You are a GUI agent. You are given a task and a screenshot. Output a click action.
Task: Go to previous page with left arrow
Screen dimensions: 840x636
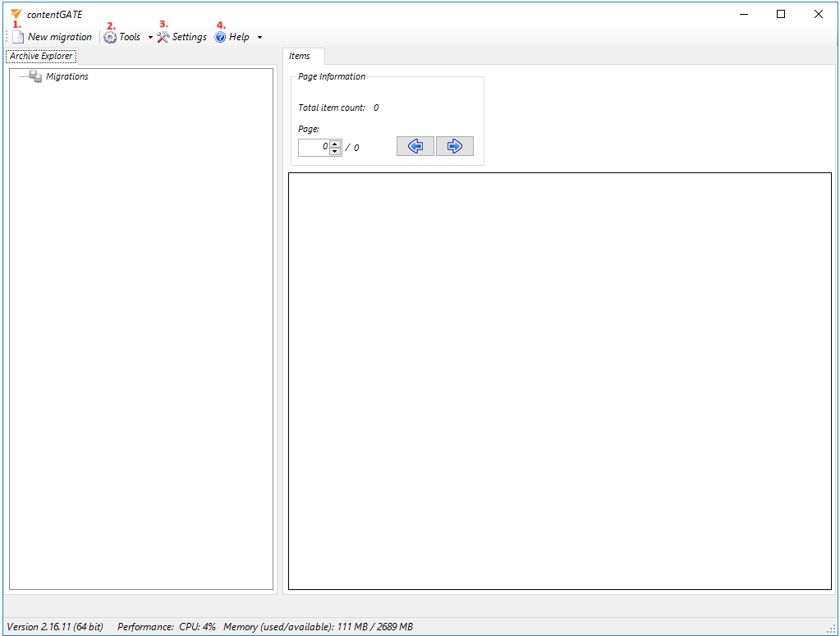(415, 146)
